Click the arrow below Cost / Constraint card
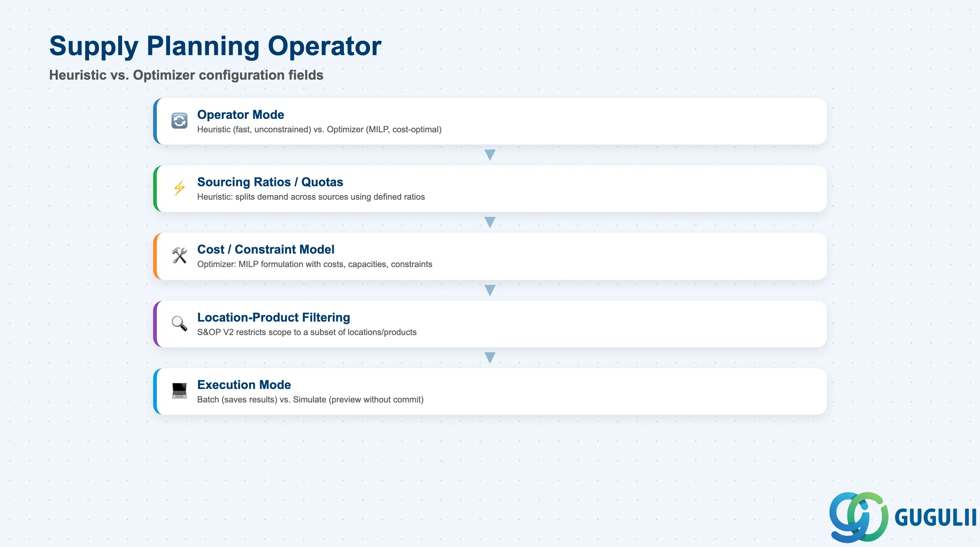Image resolution: width=980 pixels, height=547 pixels. click(490, 290)
